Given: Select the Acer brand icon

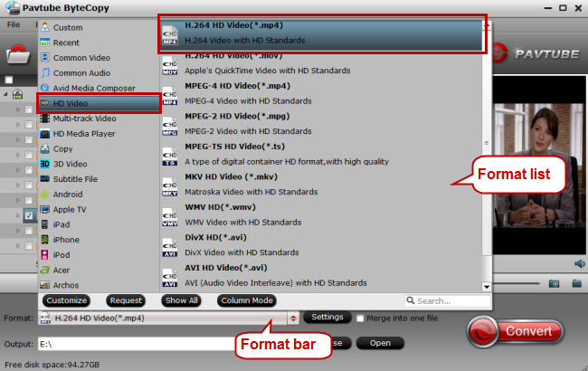Looking at the screenshot, I should [x=45, y=270].
